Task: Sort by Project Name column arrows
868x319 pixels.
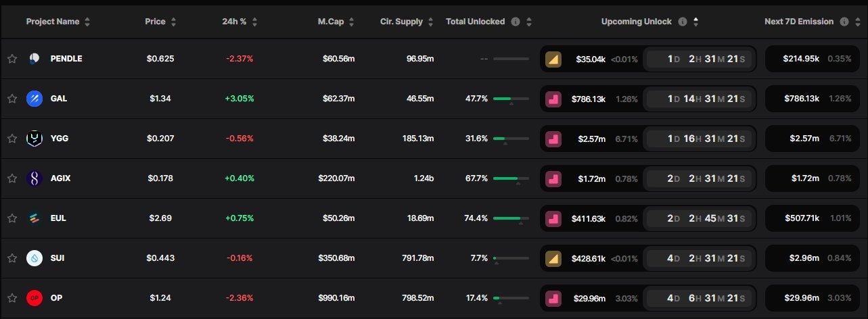Action: 87,22
